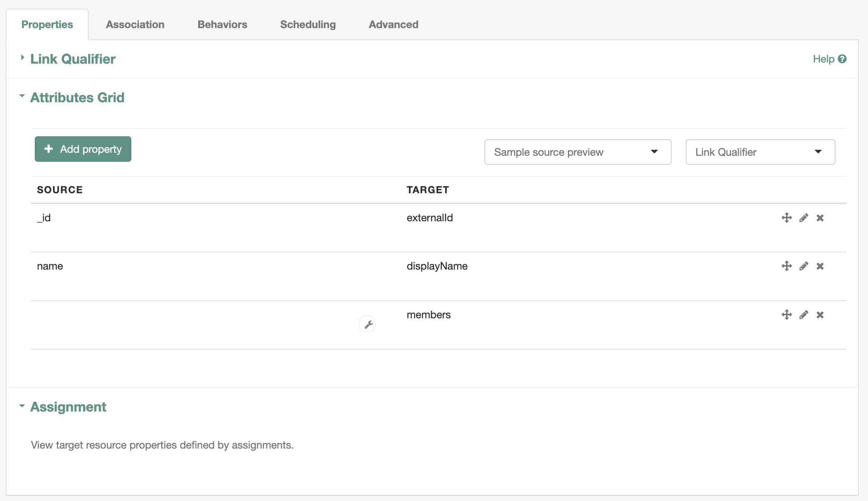Switch to the Association tab
868x501 pixels.
click(x=135, y=24)
